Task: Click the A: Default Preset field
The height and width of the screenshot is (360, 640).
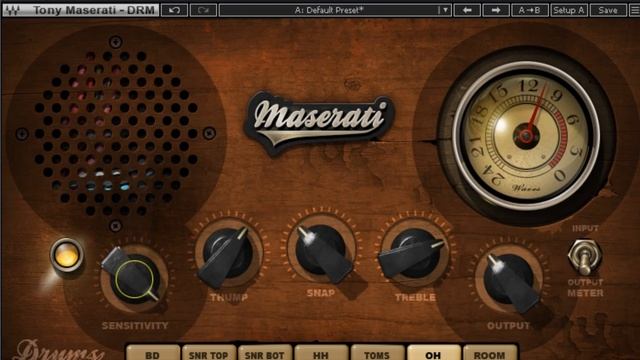Action: click(329, 10)
